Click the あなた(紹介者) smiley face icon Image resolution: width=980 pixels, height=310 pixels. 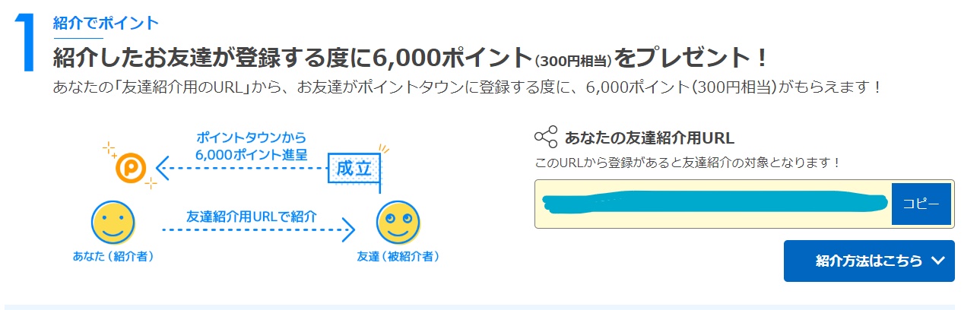pyautogui.click(x=113, y=223)
